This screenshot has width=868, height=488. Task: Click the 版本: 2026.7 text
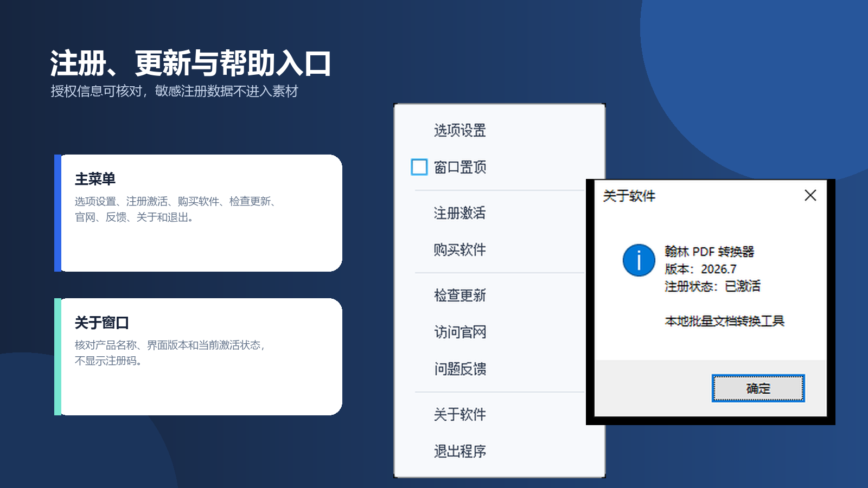tap(700, 269)
